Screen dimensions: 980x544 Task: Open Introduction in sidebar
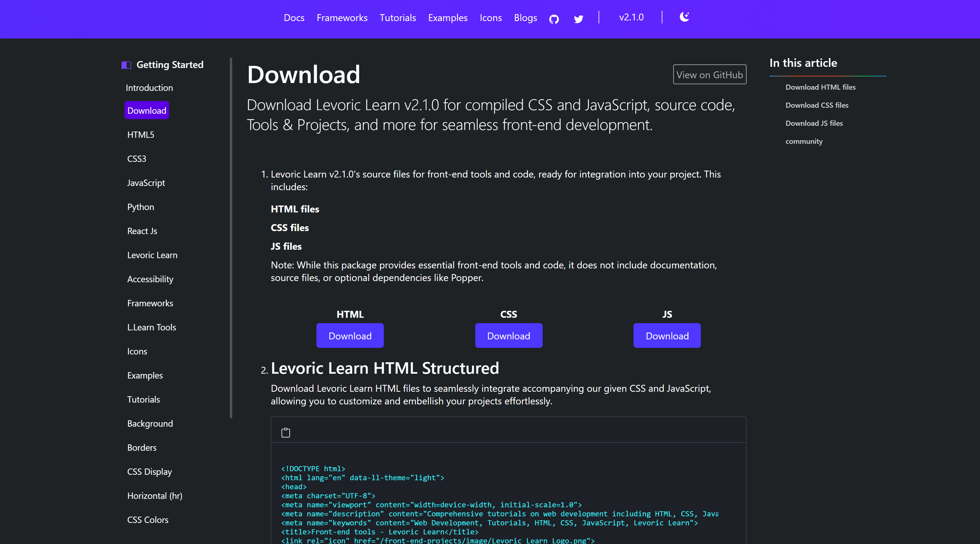149,88
